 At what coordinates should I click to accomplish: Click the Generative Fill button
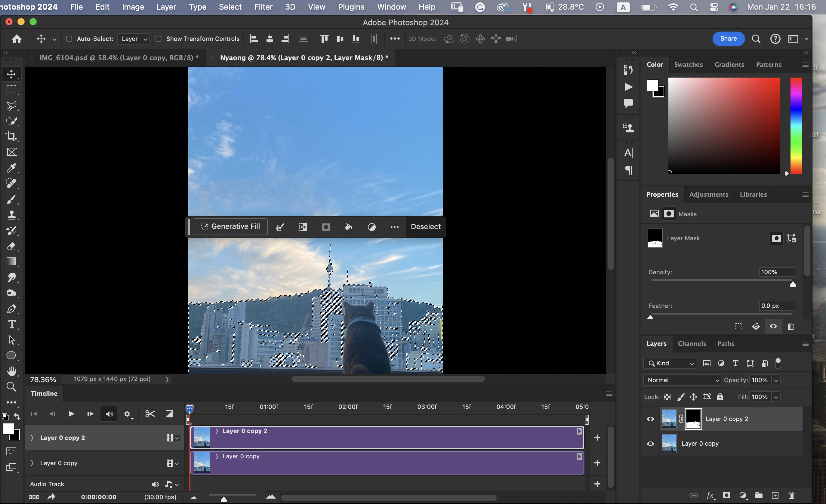pos(231,227)
